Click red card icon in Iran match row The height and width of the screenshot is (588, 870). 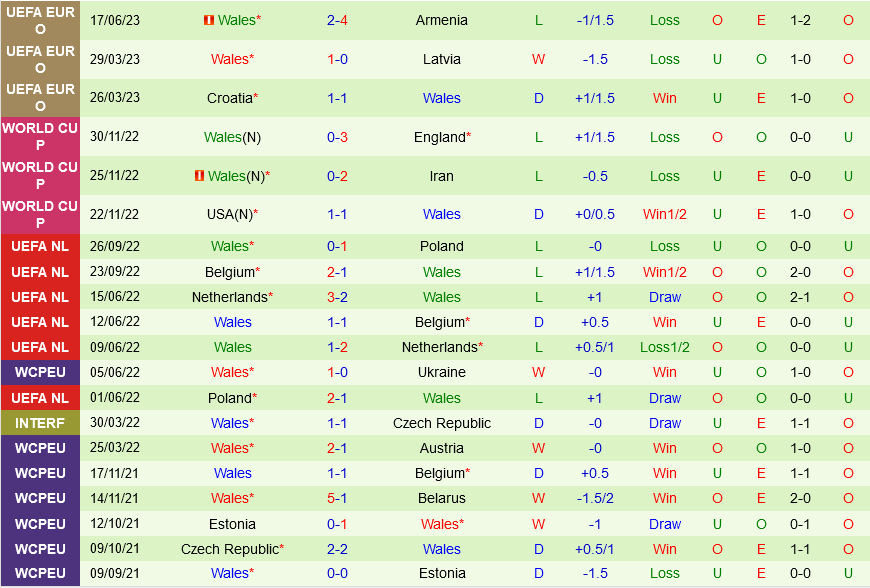pos(199,176)
